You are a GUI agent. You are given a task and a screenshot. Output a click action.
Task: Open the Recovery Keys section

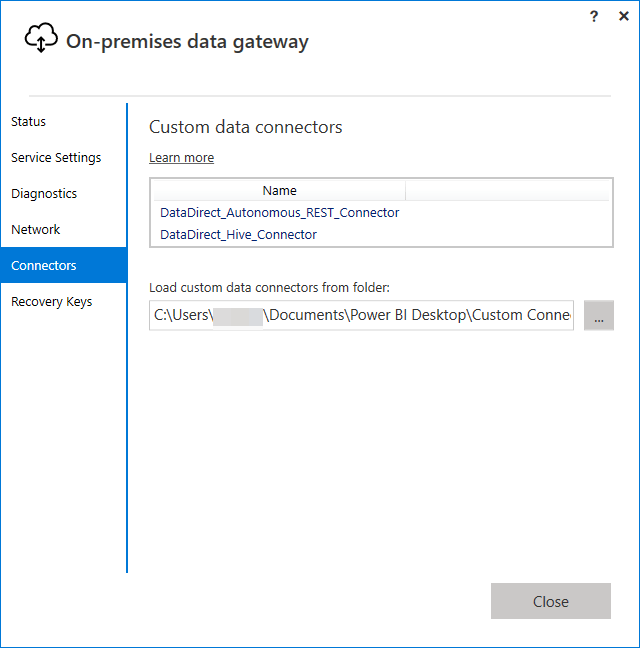pyautogui.click(x=52, y=301)
